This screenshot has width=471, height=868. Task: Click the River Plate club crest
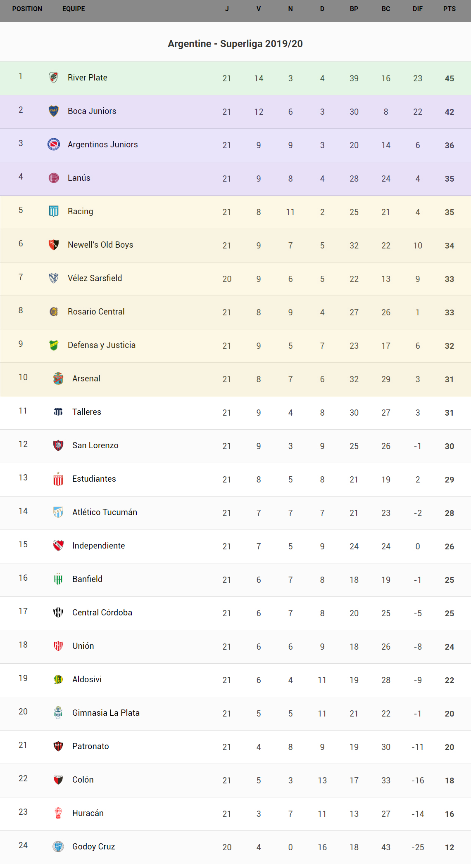coord(54,78)
